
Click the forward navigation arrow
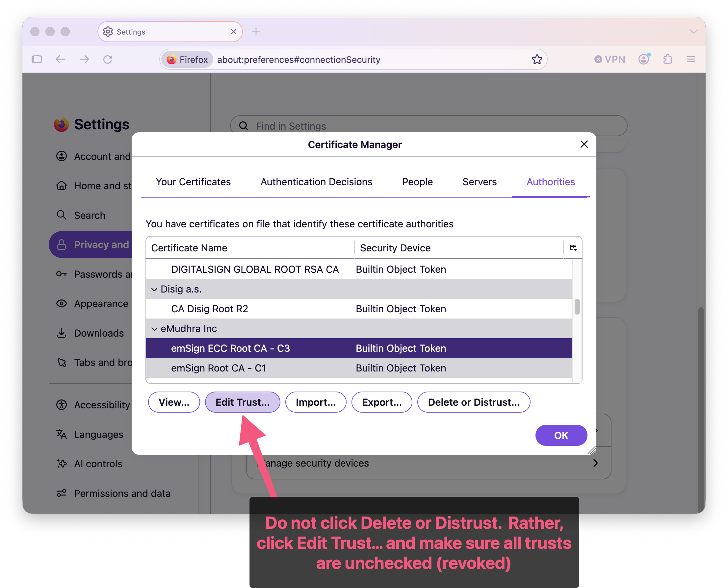coord(84,59)
